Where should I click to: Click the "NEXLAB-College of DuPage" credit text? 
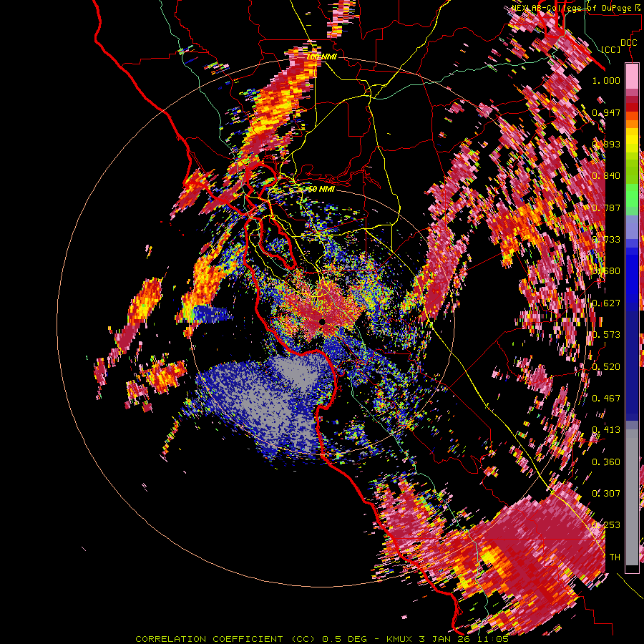coord(572,8)
